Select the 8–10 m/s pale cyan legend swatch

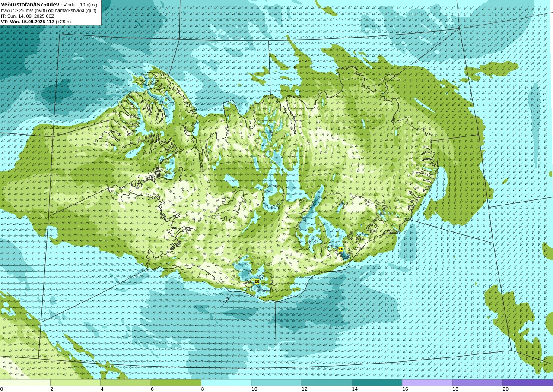(226, 383)
